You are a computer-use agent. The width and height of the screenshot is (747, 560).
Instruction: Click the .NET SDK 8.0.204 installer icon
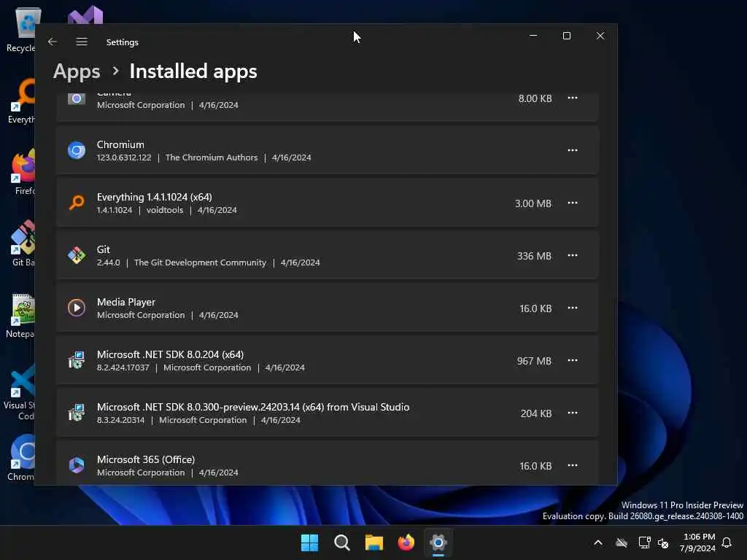pos(76,360)
